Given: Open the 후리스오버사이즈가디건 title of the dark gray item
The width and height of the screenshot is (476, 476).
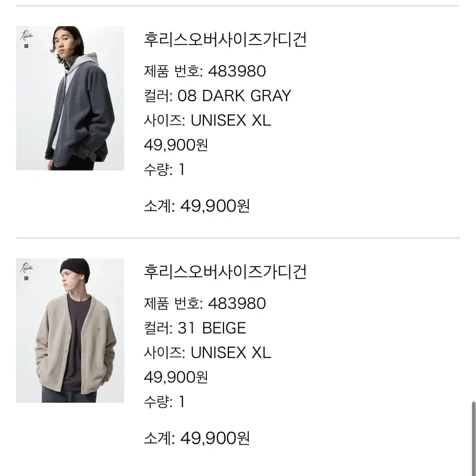Looking at the screenshot, I should click(x=225, y=40).
